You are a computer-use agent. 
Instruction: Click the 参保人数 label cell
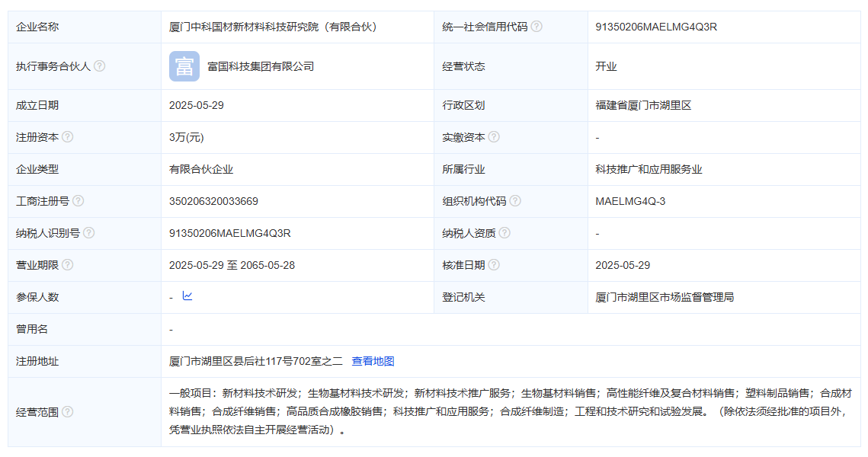tap(85, 297)
